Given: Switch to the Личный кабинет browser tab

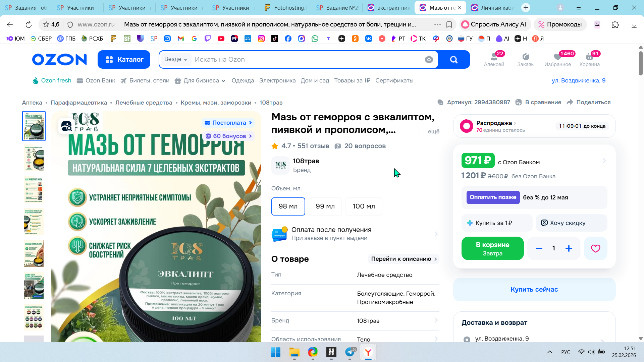Looking at the screenshot, I should pos(493,7).
